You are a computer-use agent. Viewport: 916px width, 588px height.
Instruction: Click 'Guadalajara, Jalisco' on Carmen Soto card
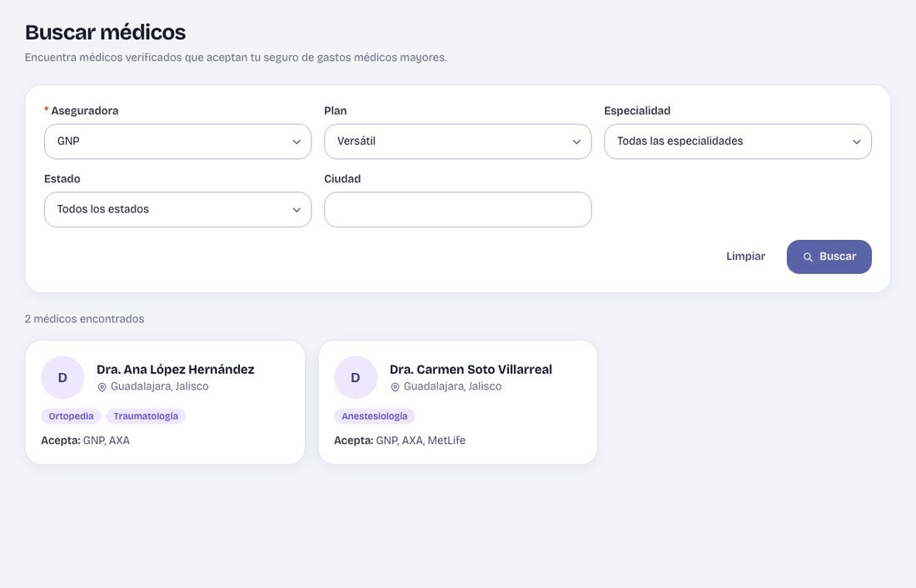click(x=453, y=386)
